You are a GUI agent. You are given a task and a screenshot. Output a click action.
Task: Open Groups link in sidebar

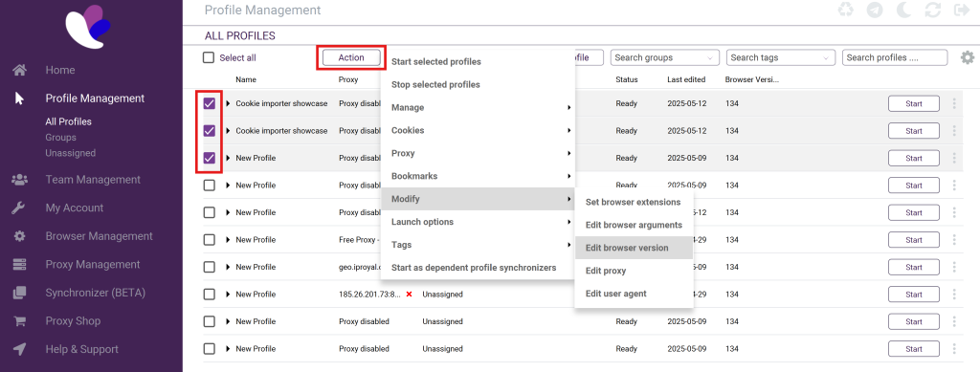coord(60,138)
